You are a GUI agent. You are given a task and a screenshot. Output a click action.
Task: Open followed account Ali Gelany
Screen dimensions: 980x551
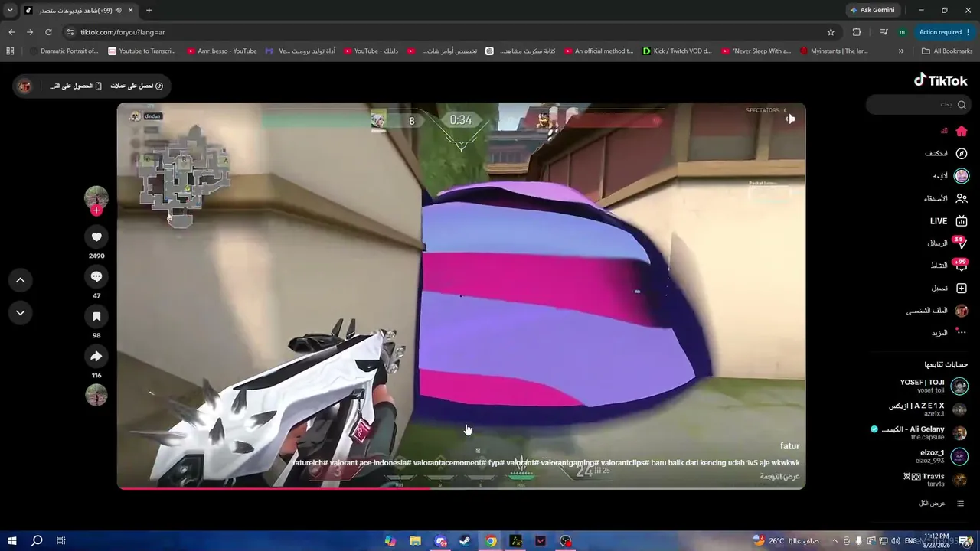[x=919, y=432]
